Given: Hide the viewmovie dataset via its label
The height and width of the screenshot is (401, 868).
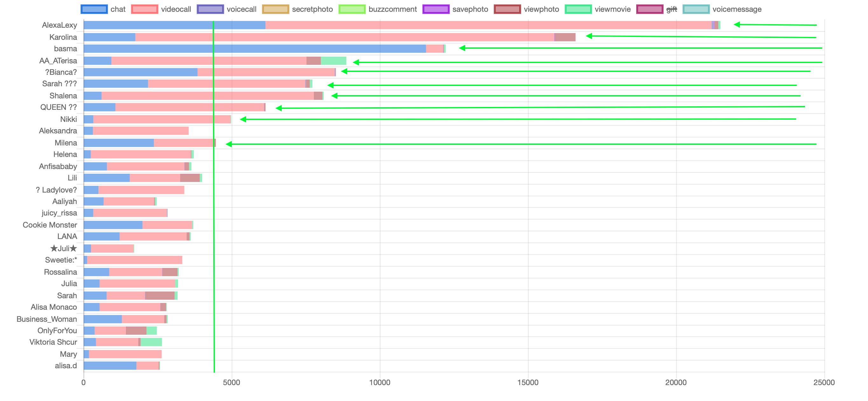Looking at the screenshot, I should tap(613, 9).
